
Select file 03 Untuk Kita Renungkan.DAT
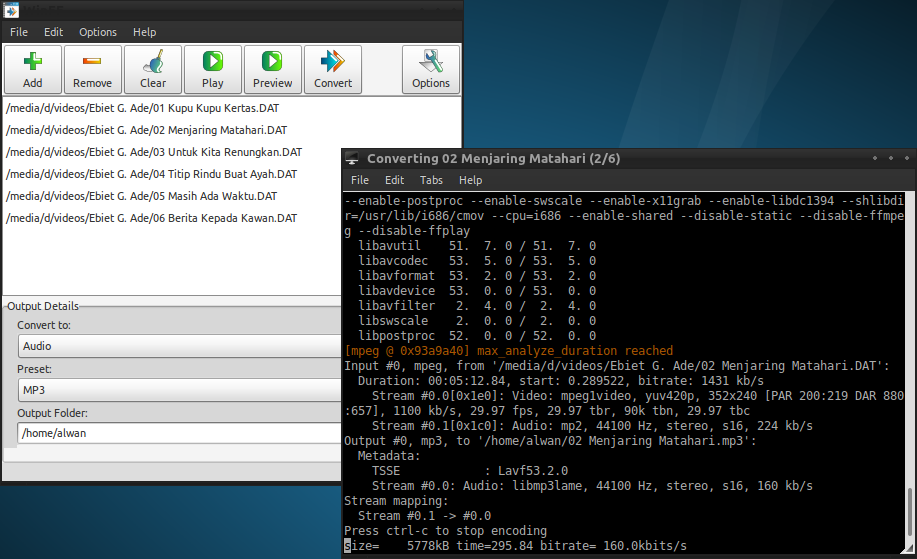tap(154, 152)
